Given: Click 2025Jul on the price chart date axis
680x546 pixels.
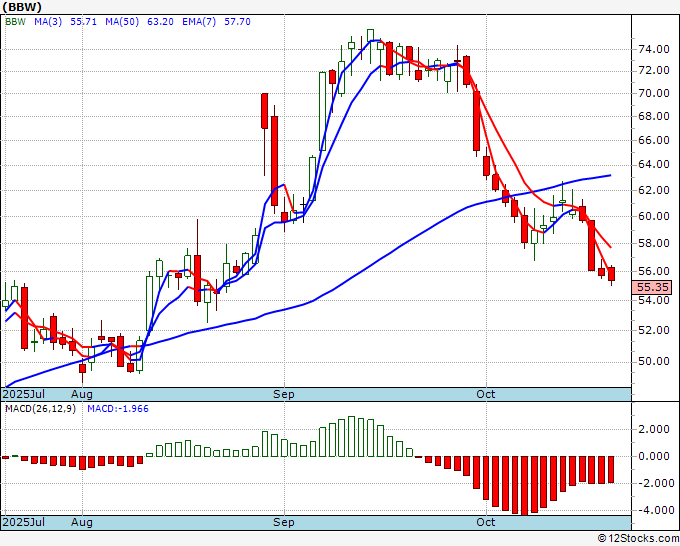Looking at the screenshot, I should pos(24,394).
